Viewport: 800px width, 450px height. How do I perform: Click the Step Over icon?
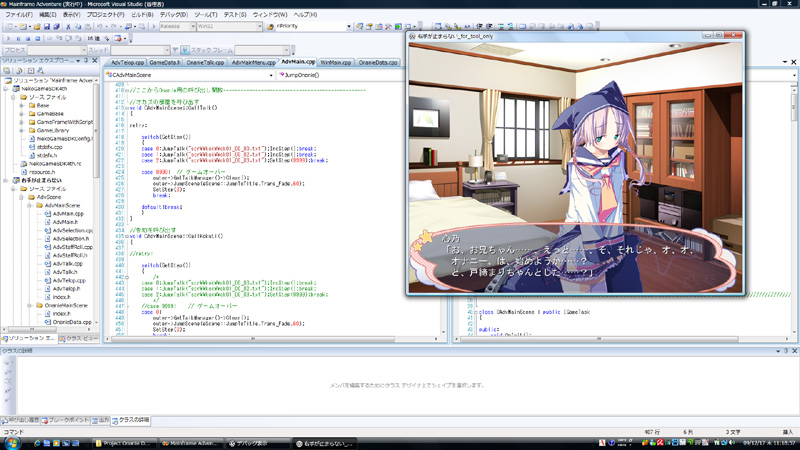(x=69, y=38)
